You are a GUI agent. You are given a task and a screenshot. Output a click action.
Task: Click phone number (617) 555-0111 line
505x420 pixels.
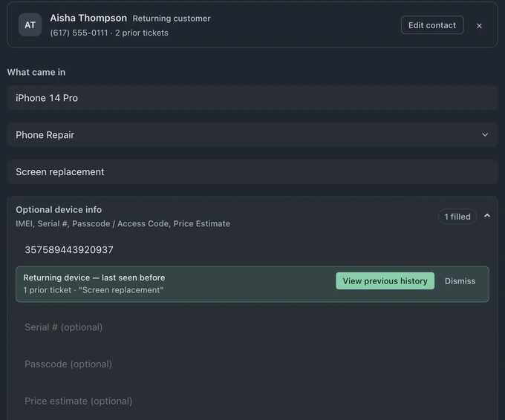109,33
